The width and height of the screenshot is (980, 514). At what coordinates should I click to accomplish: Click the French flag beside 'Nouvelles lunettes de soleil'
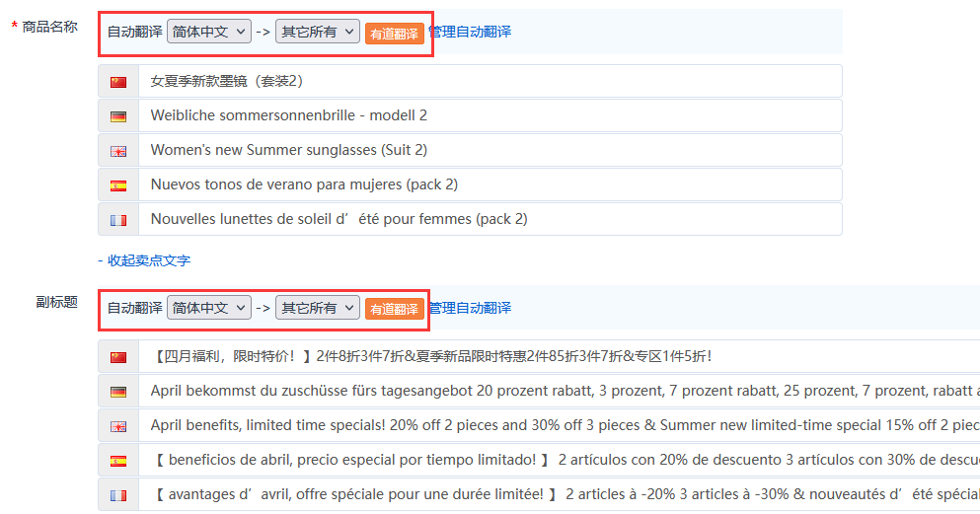click(x=118, y=220)
